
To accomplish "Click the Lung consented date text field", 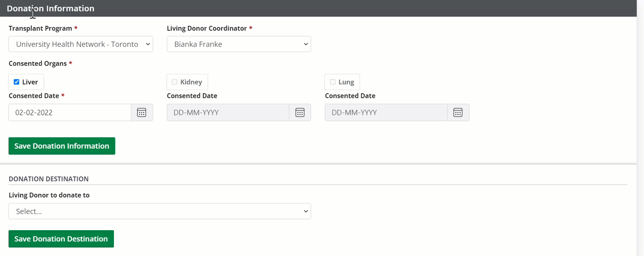I will [x=386, y=113].
